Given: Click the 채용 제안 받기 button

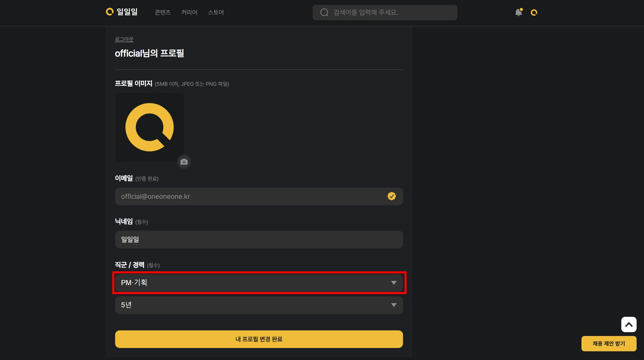Looking at the screenshot, I should [609, 344].
